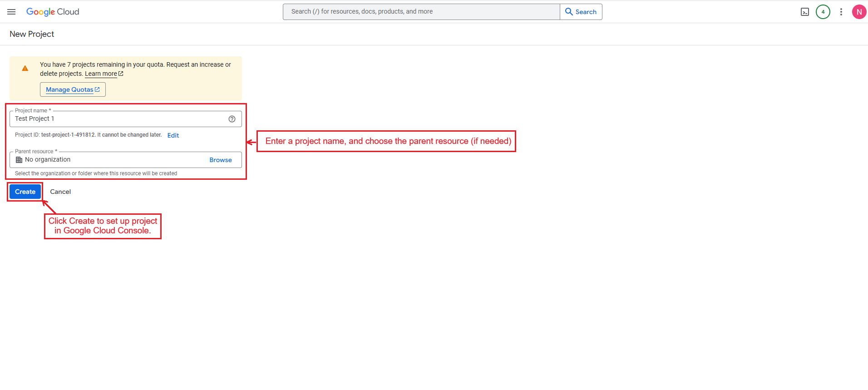
Task: Click the organization building icon
Action: pyautogui.click(x=19, y=160)
